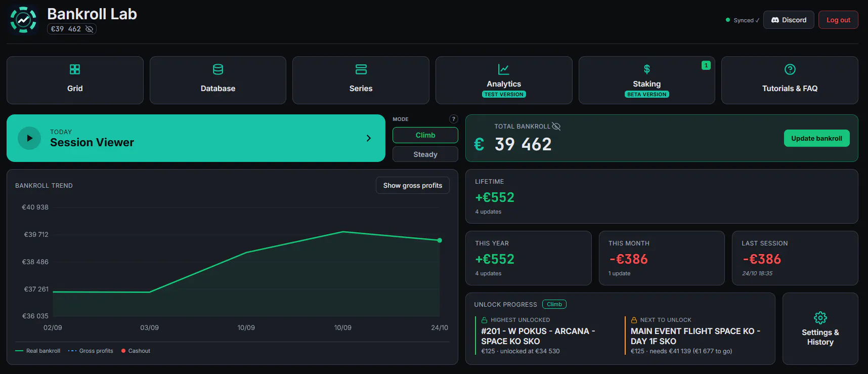Click the Next to Unlock lock icon
Screen dimensions: 868x374
(x=634, y=320)
